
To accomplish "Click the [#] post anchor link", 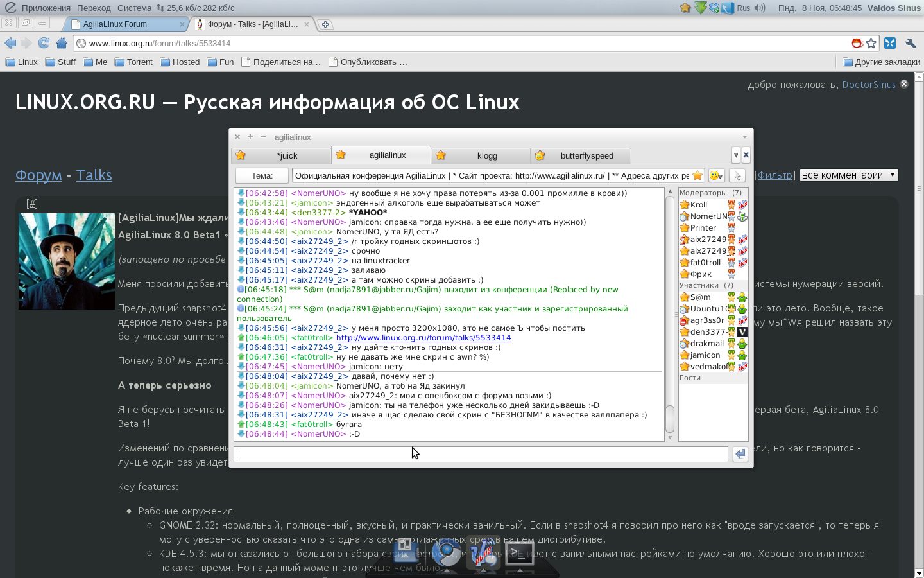I will 32,204.
